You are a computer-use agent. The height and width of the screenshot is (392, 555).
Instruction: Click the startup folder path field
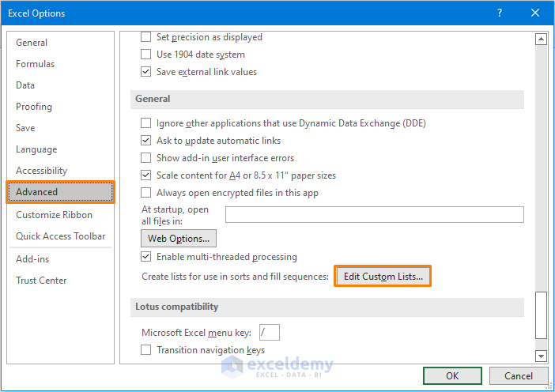[375, 215]
